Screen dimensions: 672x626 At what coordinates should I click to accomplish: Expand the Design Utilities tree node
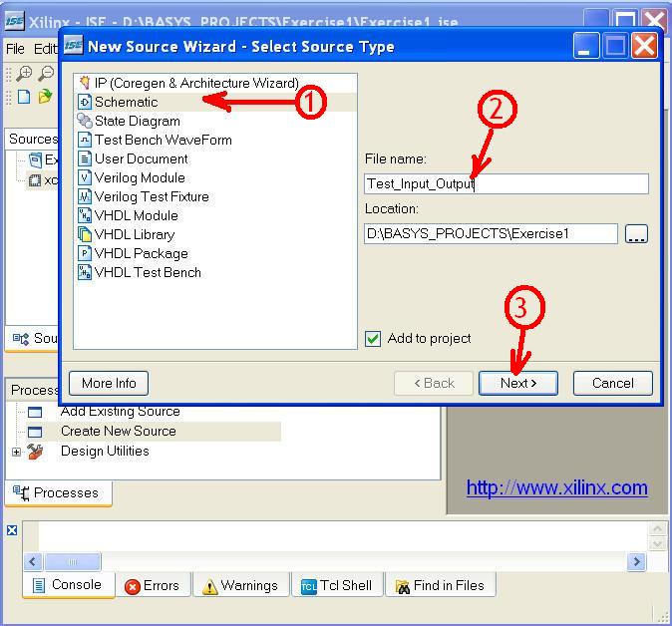pyautogui.click(x=16, y=452)
